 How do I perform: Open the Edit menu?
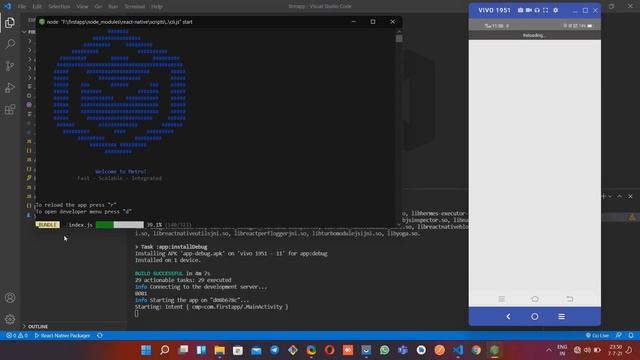pos(37,7)
